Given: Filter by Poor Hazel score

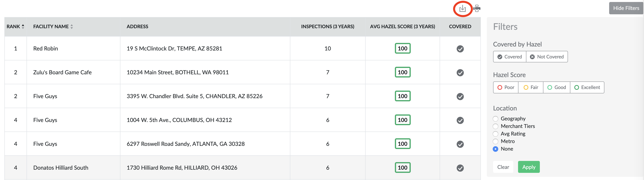Looking at the screenshot, I should pos(506,87).
